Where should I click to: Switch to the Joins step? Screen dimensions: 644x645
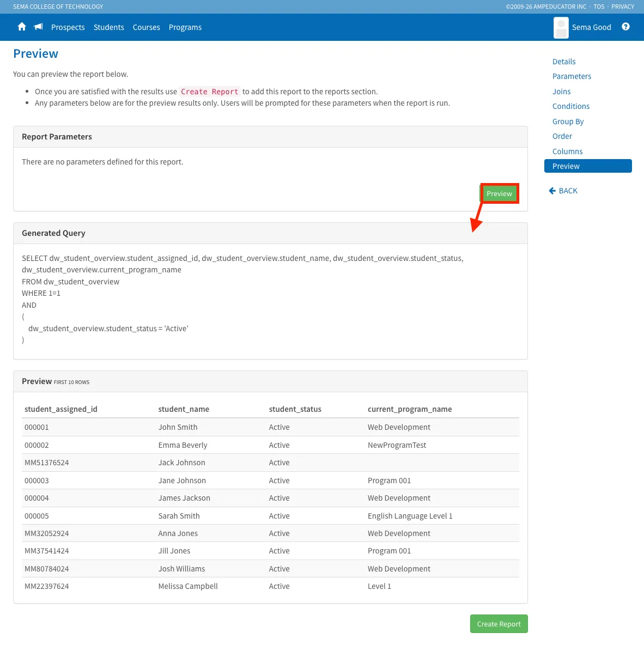pyautogui.click(x=561, y=92)
